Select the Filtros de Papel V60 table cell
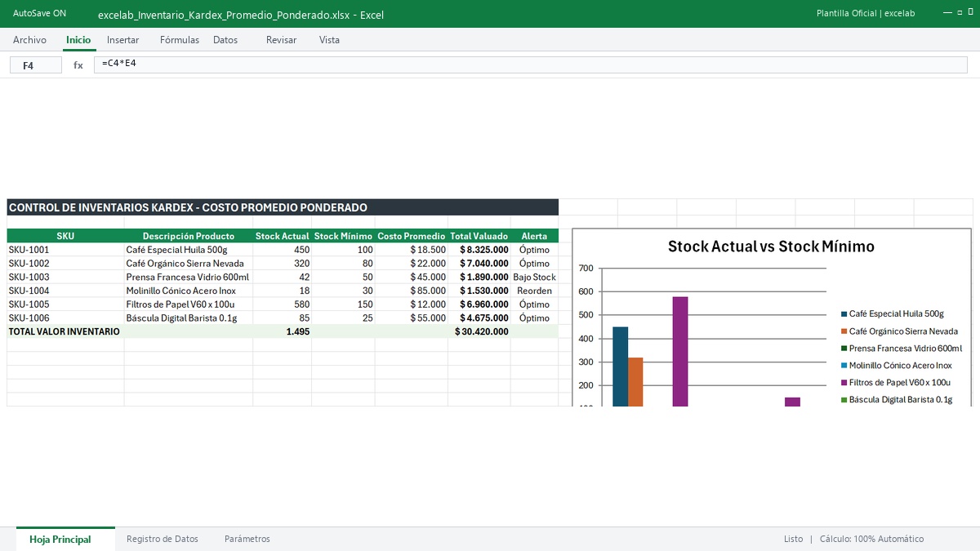Viewport: 980px width, 551px height. pyautogui.click(x=189, y=304)
